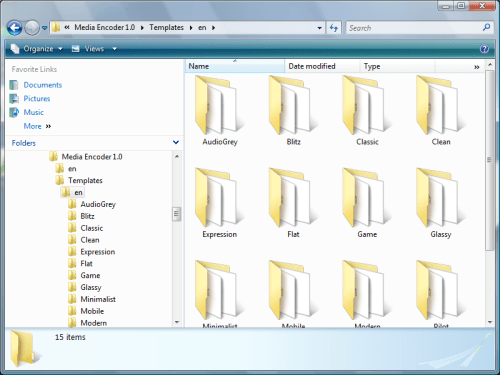Select the Mobile folder icon in file view
500x375 pixels.
tap(293, 290)
